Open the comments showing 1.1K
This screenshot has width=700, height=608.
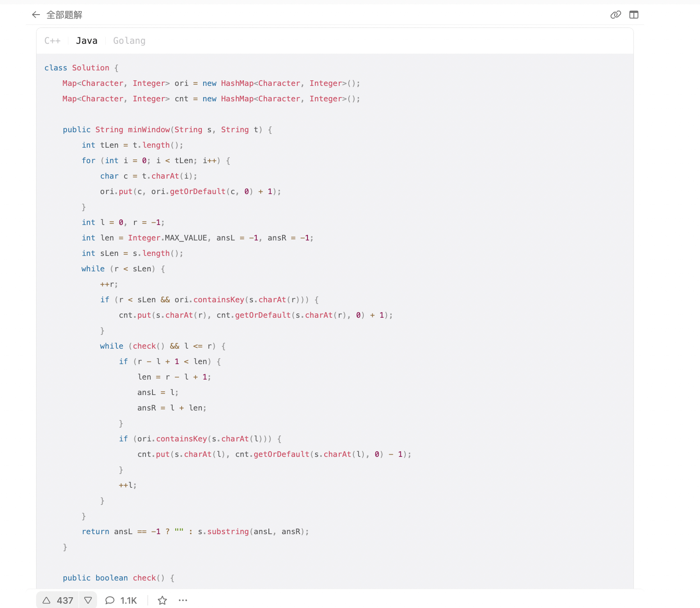(121, 600)
